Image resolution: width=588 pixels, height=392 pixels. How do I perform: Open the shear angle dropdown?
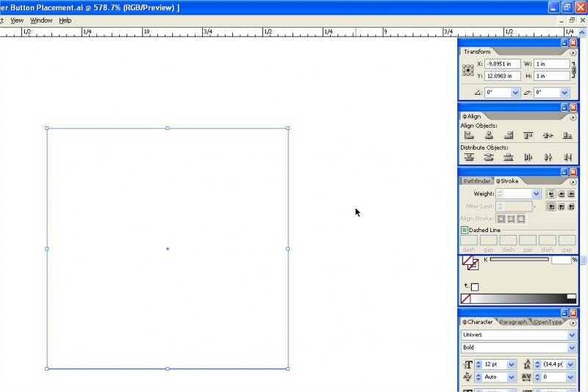pos(564,92)
